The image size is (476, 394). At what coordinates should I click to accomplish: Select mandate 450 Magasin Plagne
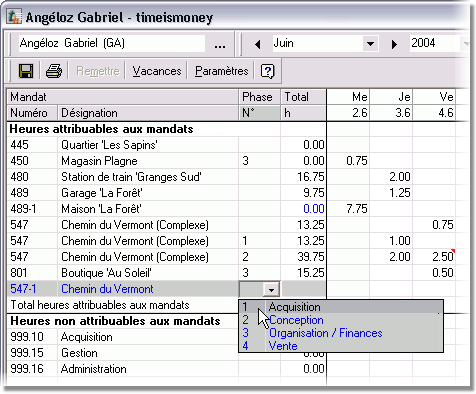[x=166, y=161]
